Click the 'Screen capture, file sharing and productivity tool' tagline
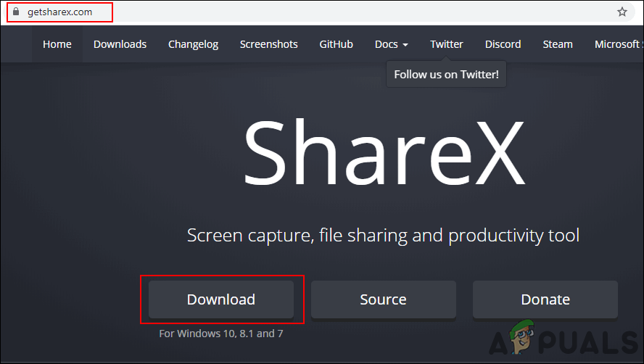 [383, 236]
